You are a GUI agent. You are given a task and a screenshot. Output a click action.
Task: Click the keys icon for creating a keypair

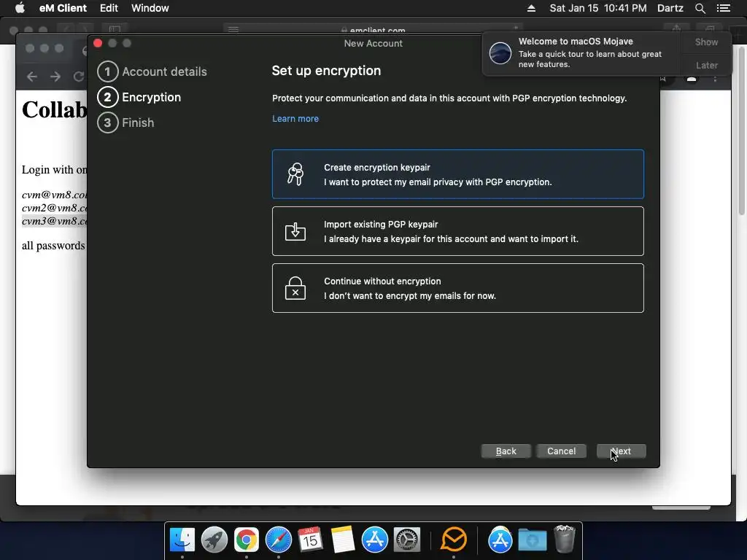tap(295, 174)
